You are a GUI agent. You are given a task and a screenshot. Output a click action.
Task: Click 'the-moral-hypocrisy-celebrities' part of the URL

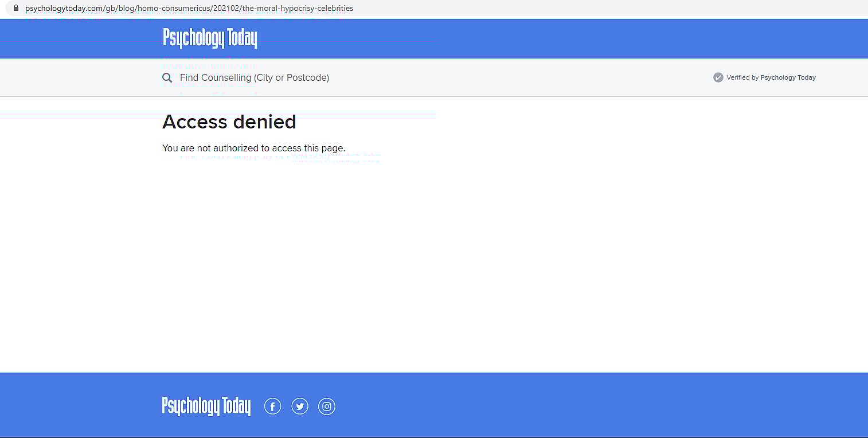[x=298, y=9]
